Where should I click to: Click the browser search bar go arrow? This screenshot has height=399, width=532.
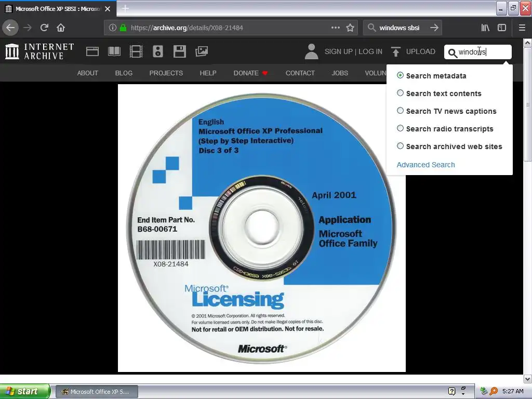point(434,28)
